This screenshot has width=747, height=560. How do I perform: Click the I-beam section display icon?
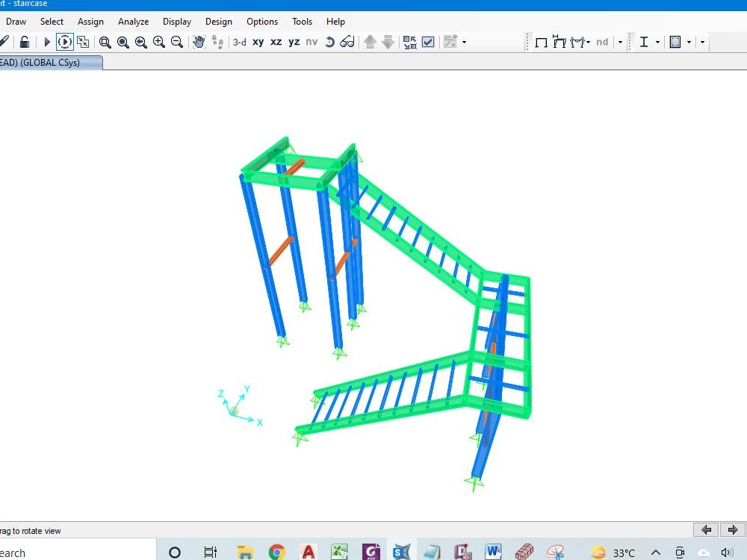tap(643, 43)
